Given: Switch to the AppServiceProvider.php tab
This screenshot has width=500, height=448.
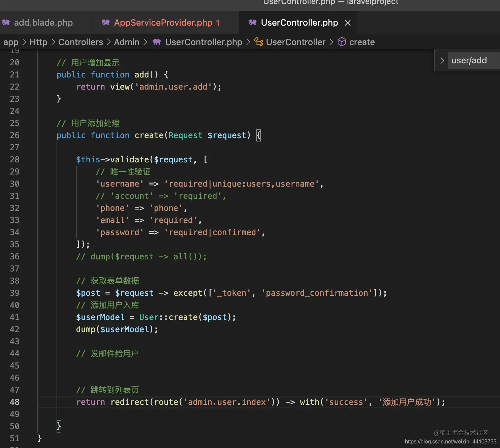Looking at the screenshot, I should (x=166, y=23).
